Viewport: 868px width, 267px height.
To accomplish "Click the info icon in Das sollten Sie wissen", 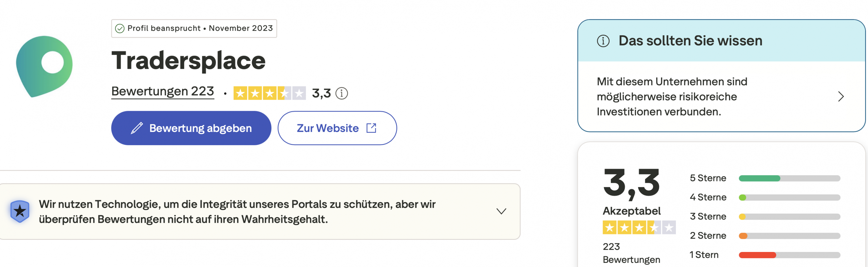I will (603, 41).
